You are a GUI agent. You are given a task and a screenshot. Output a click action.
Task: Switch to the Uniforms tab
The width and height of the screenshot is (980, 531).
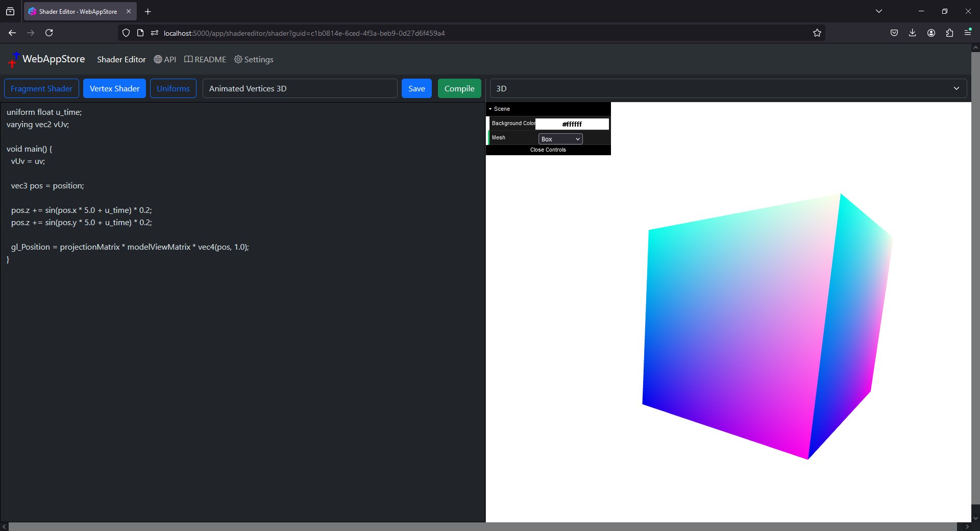173,88
